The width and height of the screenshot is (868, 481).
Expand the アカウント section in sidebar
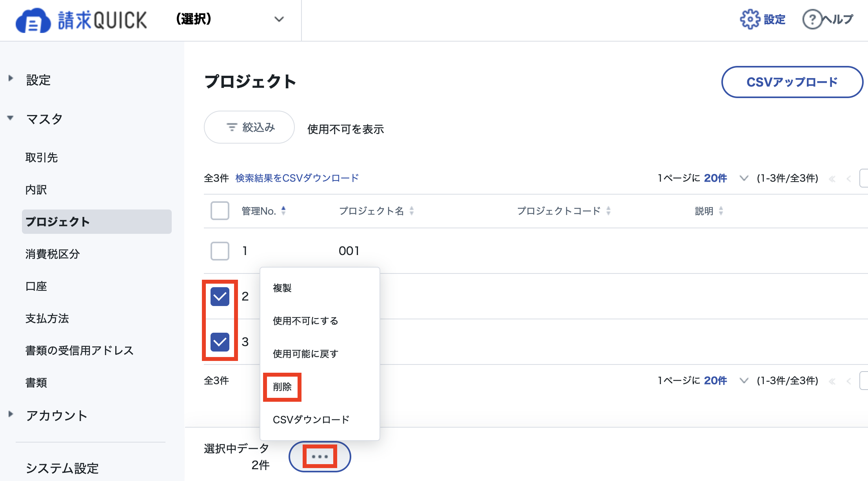click(x=11, y=414)
